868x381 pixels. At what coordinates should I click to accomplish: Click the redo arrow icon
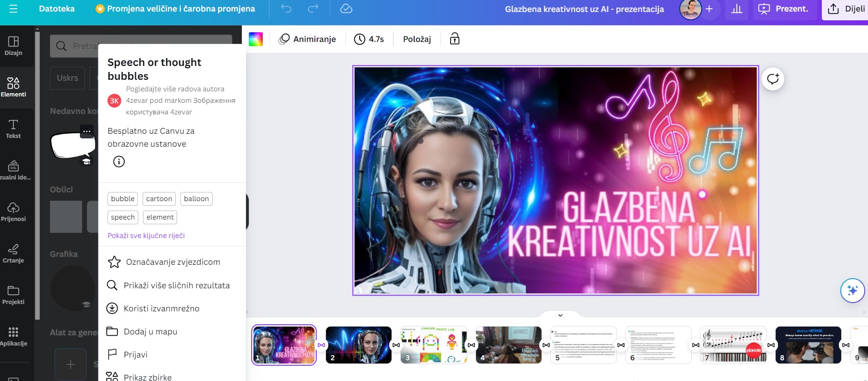click(x=313, y=9)
